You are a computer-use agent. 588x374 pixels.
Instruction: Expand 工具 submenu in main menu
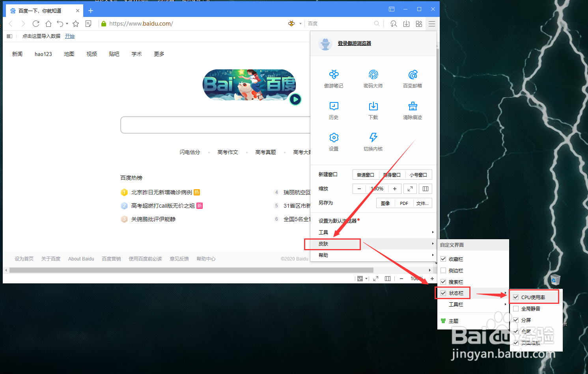tap(373, 232)
